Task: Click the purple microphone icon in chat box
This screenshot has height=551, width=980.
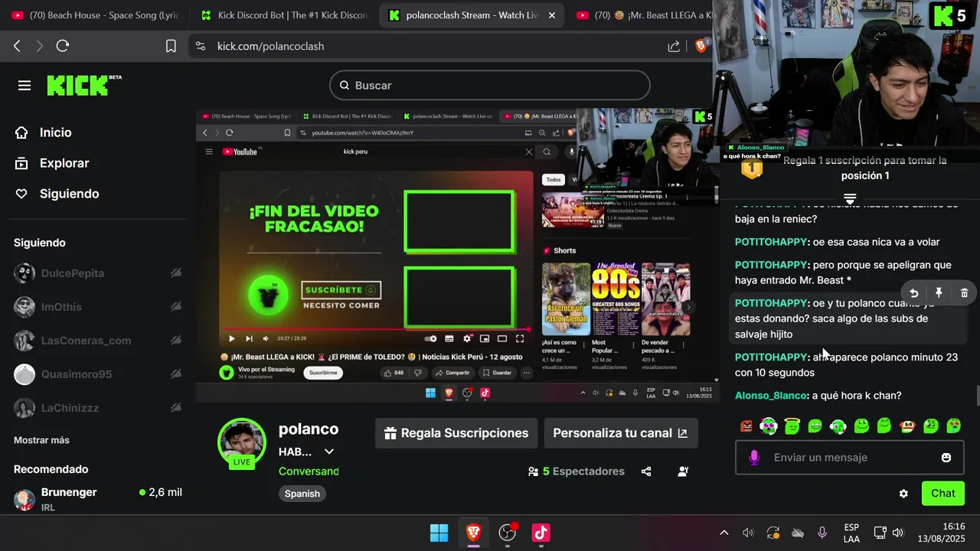Action: [753, 458]
